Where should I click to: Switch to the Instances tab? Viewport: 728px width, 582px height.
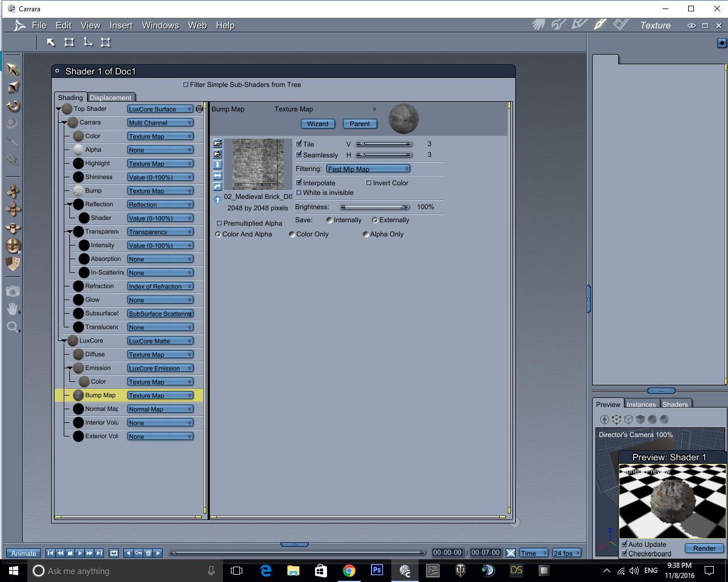pyautogui.click(x=641, y=404)
